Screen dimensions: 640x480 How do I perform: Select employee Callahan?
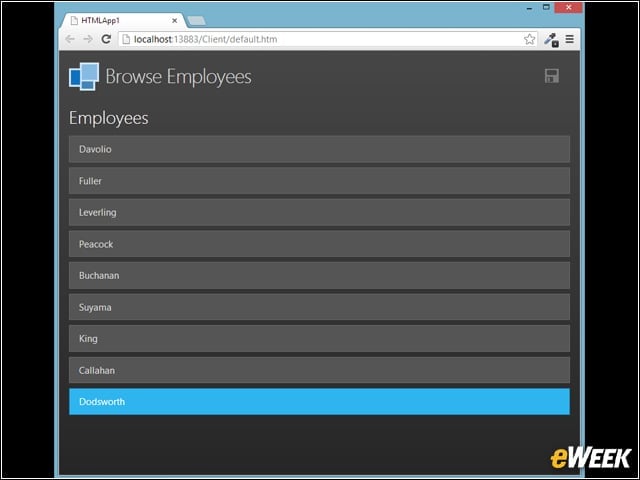pyautogui.click(x=319, y=370)
